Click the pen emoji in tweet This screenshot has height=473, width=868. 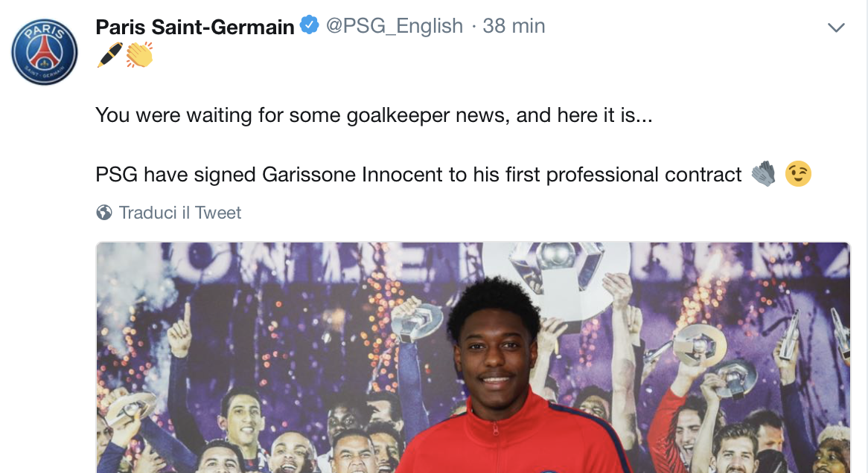click(109, 54)
